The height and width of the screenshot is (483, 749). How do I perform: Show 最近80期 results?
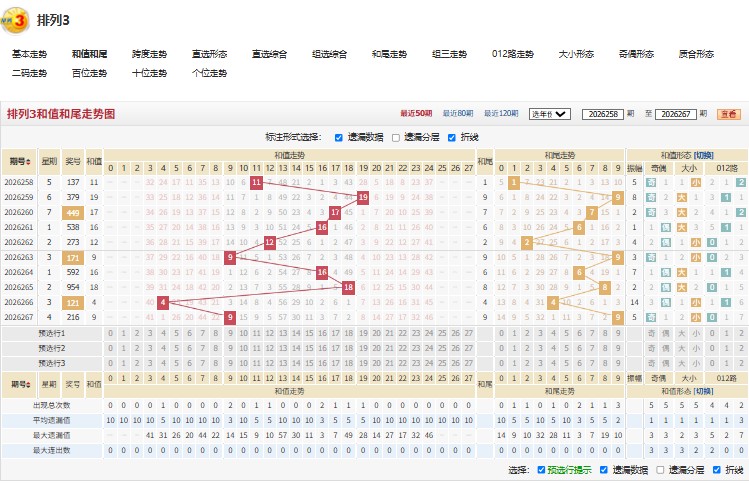coord(458,114)
